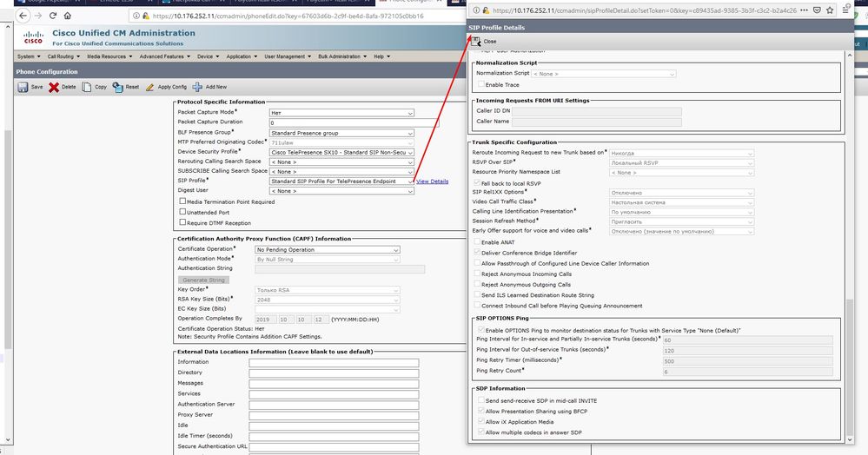Viewport: 868px width, 455px height.
Task: Click the Proxy Server field
Action: [334, 415]
